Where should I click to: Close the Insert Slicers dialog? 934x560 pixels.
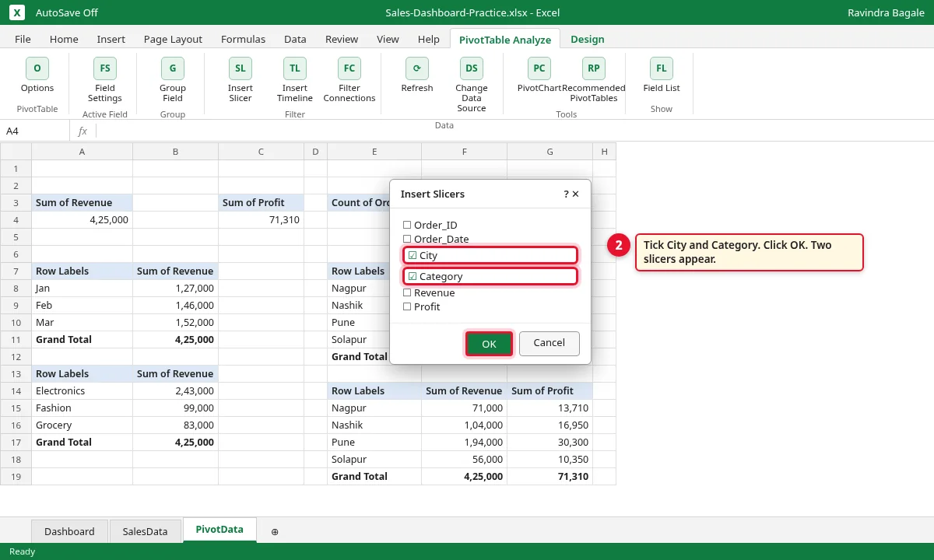[576, 194]
